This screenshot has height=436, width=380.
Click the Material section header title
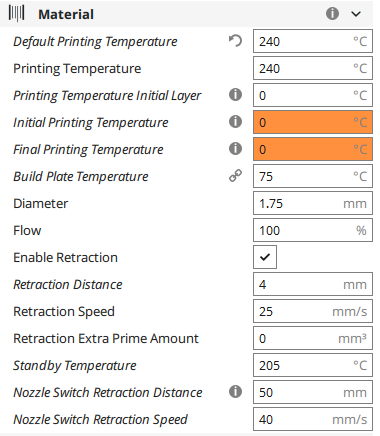click(x=66, y=14)
